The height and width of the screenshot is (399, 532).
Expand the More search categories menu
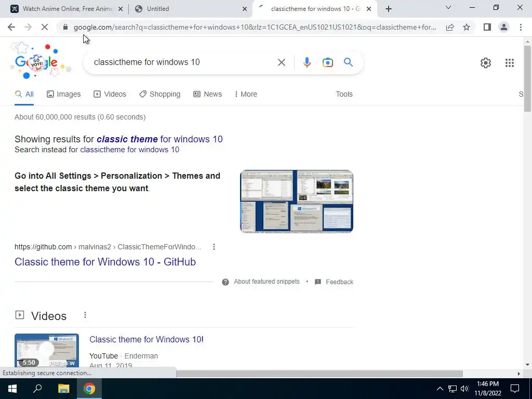[x=246, y=94]
